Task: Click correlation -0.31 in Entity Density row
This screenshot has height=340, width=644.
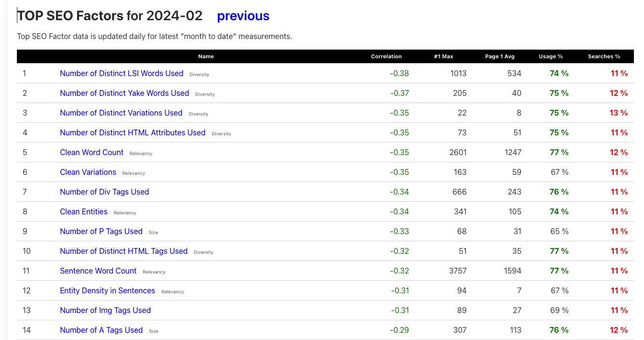Action: point(400,290)
